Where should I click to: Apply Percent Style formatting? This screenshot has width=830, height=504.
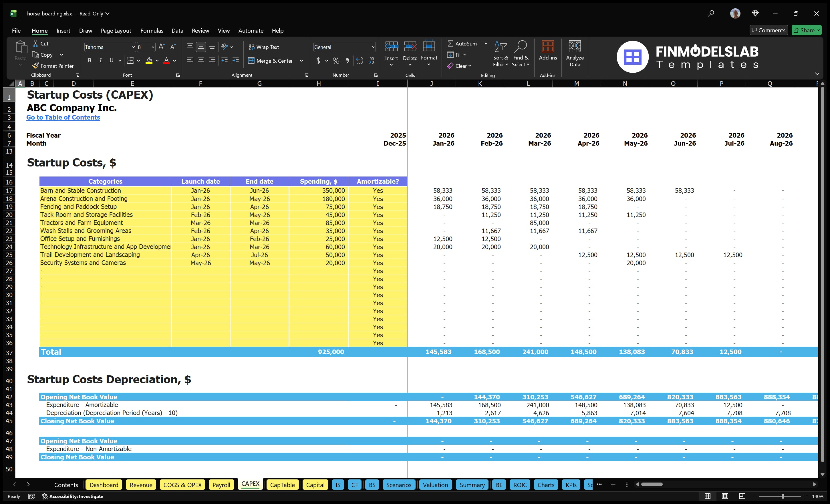[x=336, y=61]
